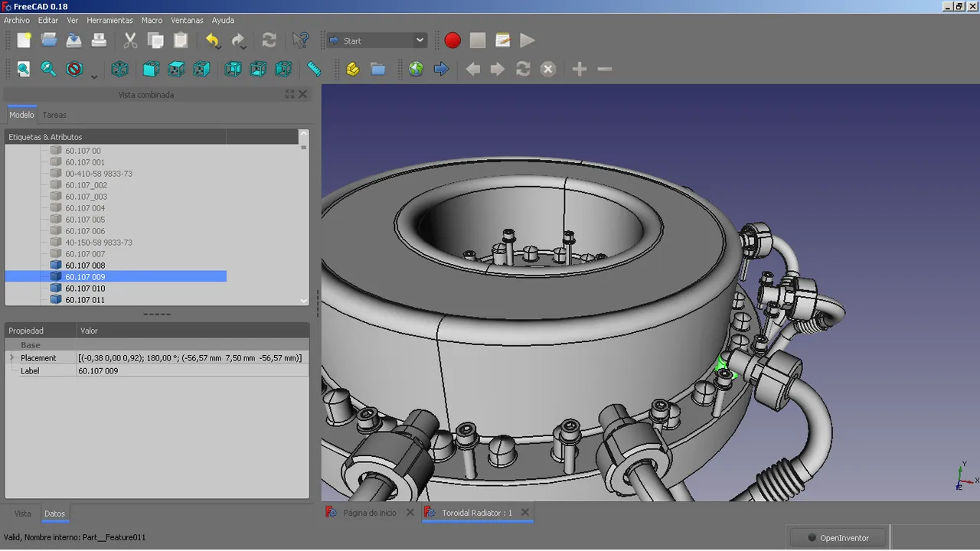Open the draw style icon

click(x=74, y=69)
